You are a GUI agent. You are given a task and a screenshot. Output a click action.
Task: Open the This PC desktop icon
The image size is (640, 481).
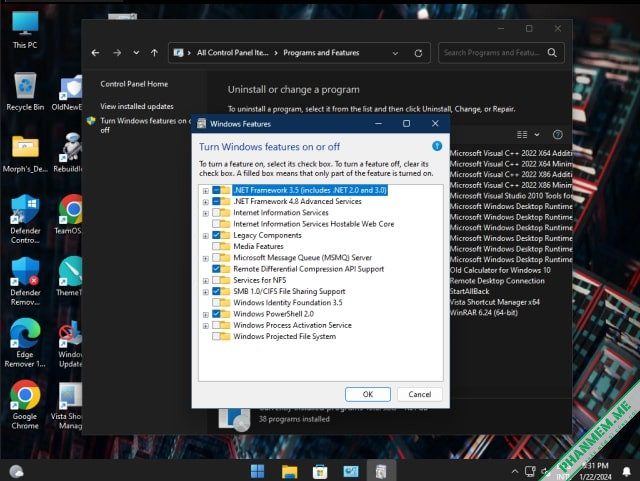(25, 30)
